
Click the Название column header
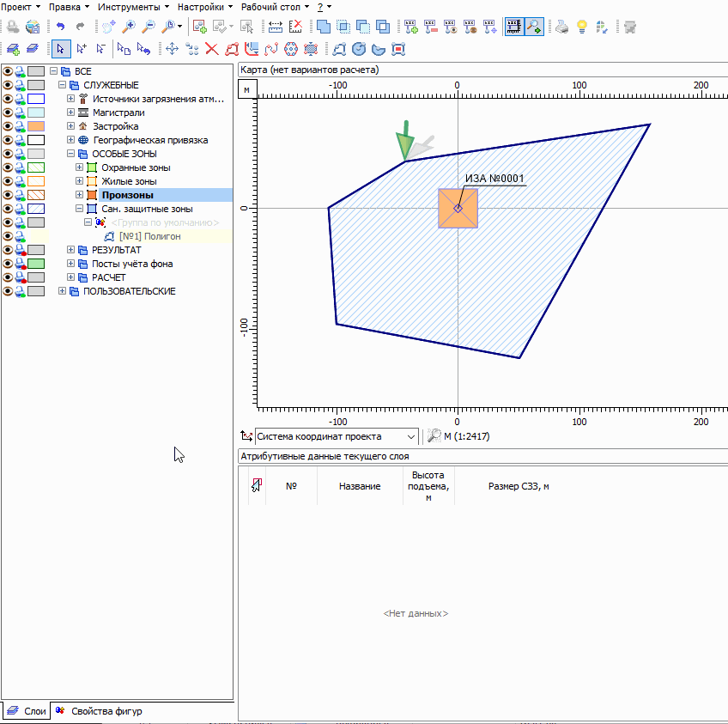pos(360,486)
